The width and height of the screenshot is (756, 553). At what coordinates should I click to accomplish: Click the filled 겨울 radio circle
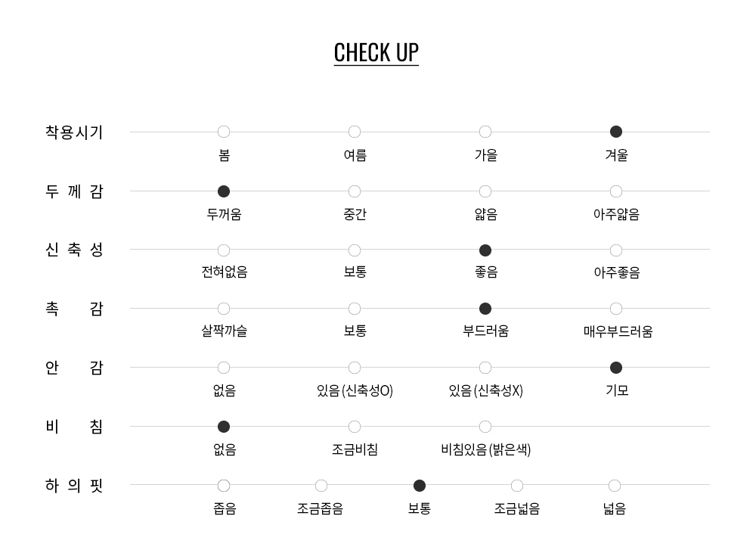point(616,132)
